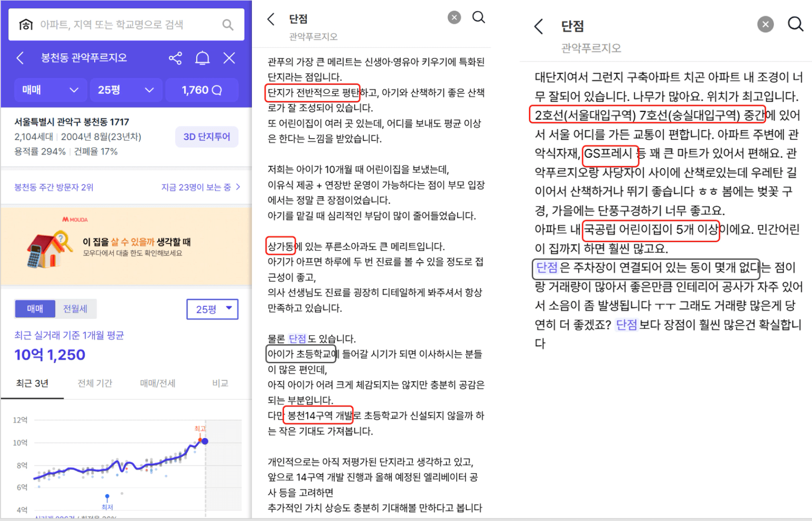Open 지금 23명이 보는 중 link
Screen dimensions: 812x521
200,187
